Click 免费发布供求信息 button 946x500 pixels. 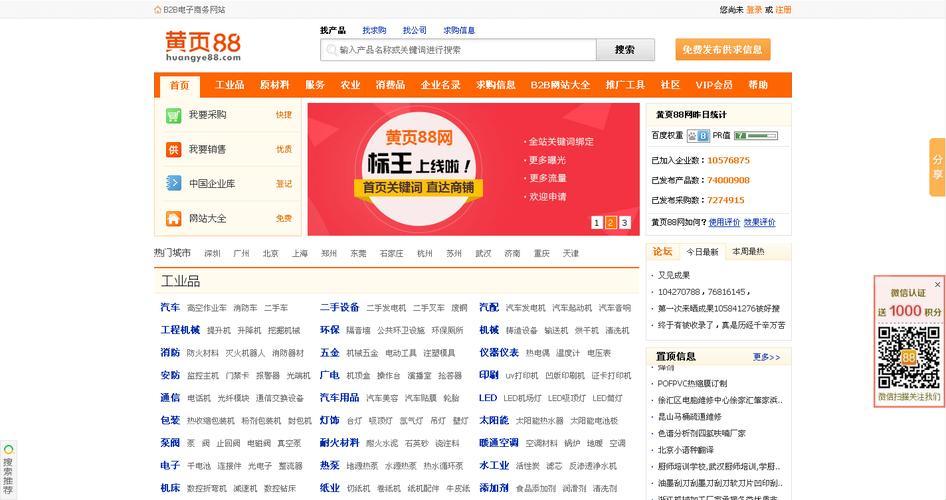pyautogui.click(x=723, y=49)
